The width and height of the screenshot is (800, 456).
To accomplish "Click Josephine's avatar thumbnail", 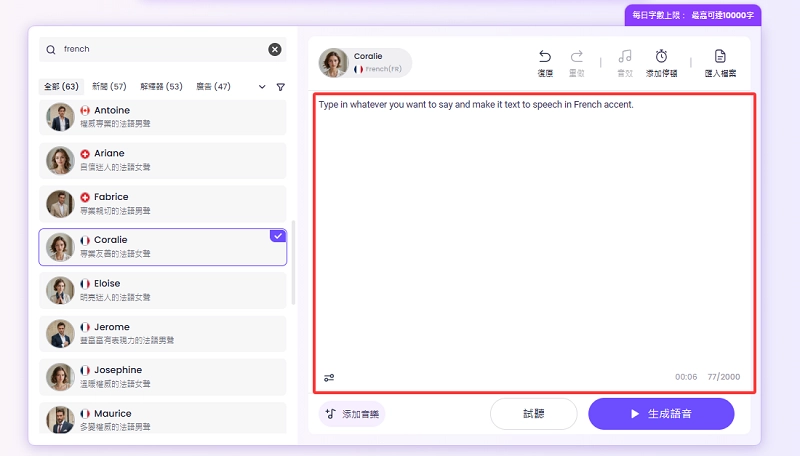I will point(60,377).
